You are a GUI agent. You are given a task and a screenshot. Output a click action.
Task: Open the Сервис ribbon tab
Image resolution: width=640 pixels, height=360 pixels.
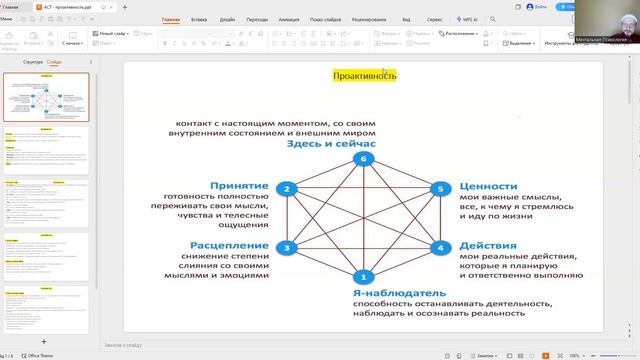[x=434, y=20]
